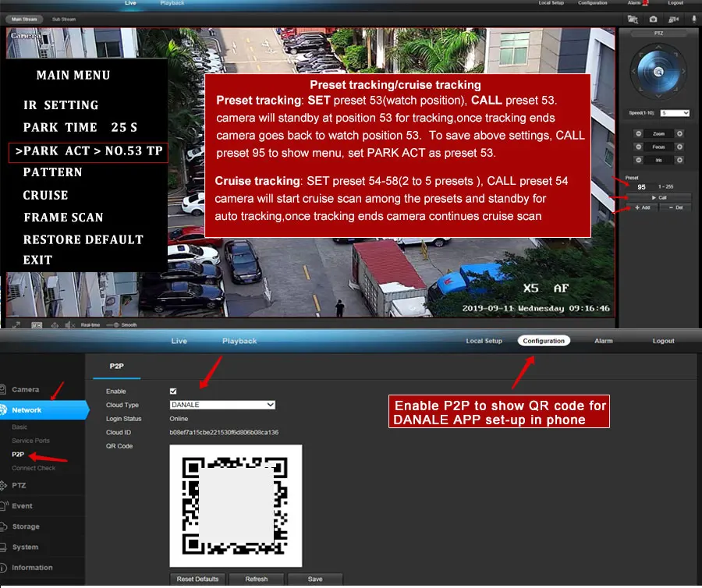This screenshot has height=588, width=702.
Task: Open the PTZ Speed dropdown
Action: click(675, 113)
